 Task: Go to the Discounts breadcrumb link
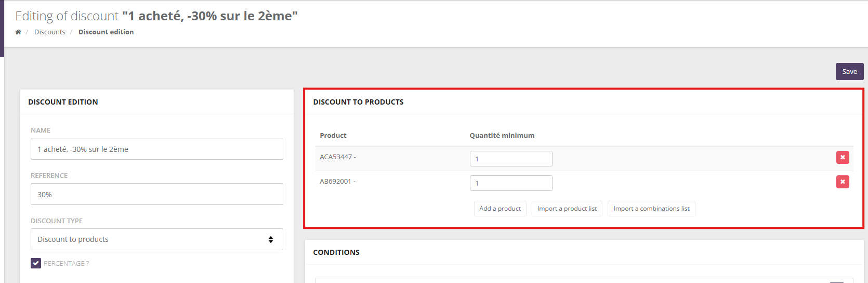[x=50, y=32]
